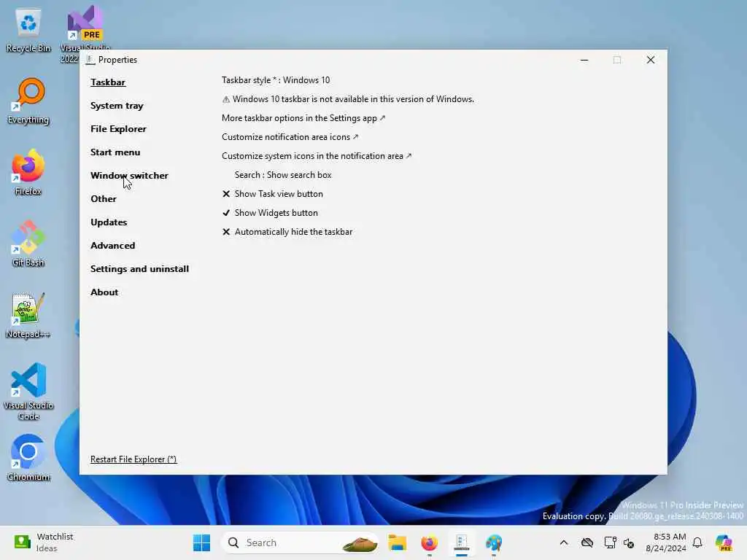747x560 pixels.
Task: Select the Properties app taskbar icon
Action: (461, 542)
